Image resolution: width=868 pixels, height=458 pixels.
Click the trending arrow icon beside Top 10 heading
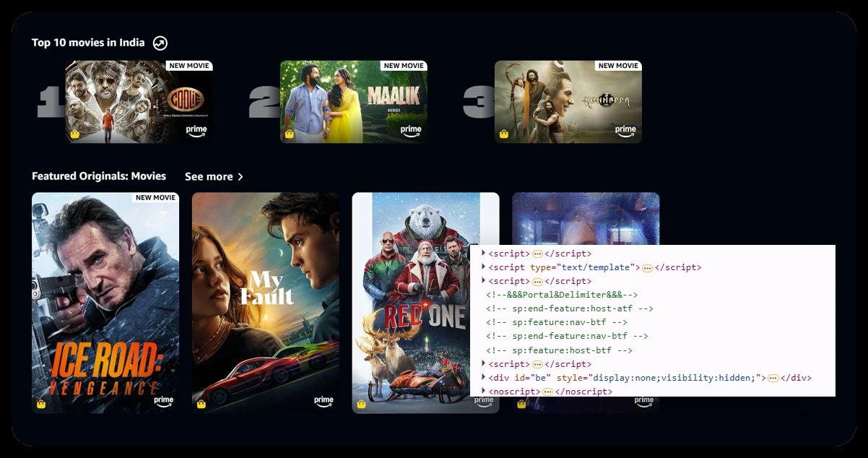tap(160, 43)
